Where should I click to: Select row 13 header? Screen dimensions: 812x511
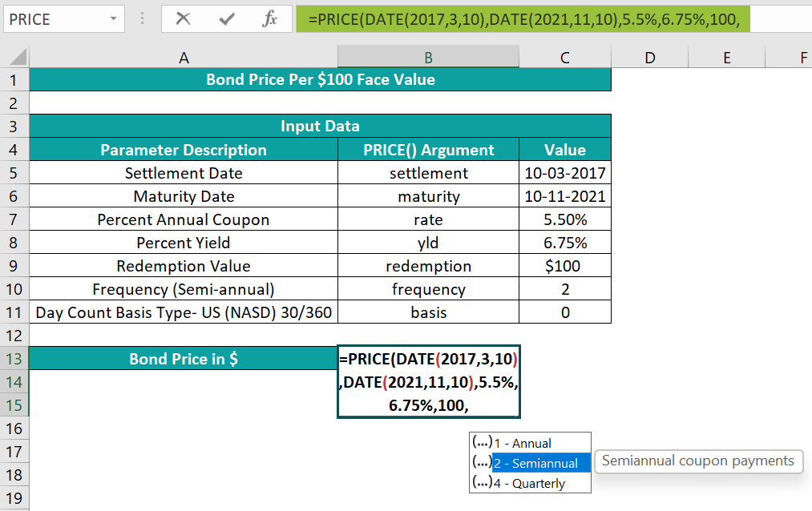click(x=14, y=359)
